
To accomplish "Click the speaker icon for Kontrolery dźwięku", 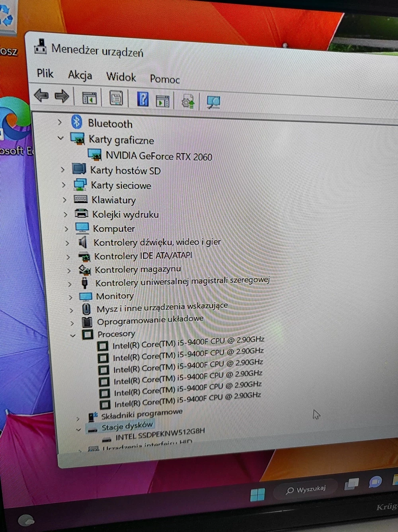I will point(83,242).
